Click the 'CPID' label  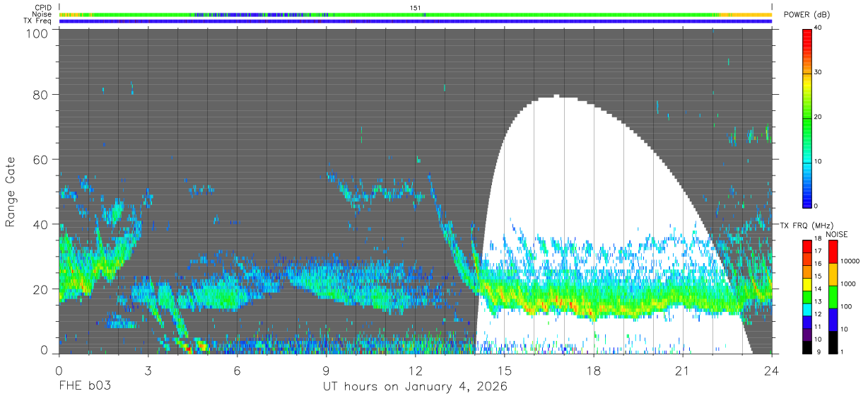(x=43, y=8)
